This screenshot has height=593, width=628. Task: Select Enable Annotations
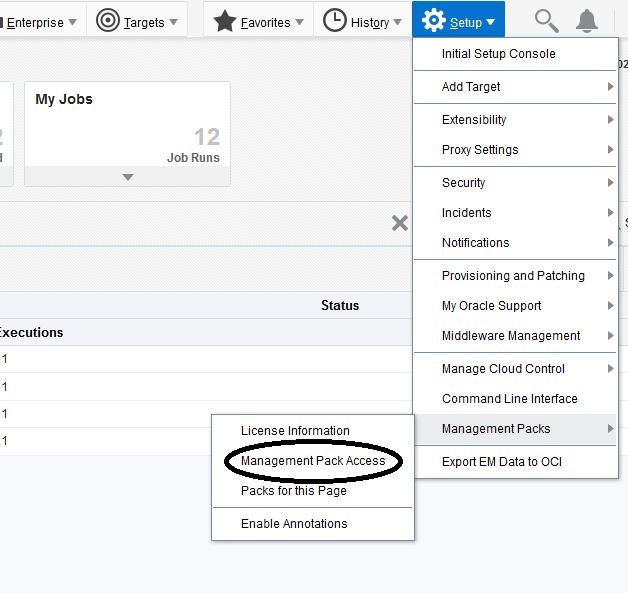313,524
